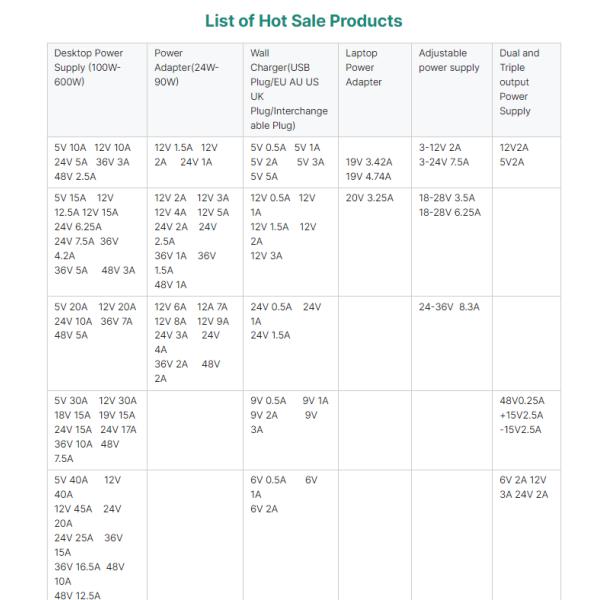Image resolution: width=600 pixels, height=600 pixels.
Task: Select the 6V 2A 12V 3A output cell
Action: [x=524, y=487]
